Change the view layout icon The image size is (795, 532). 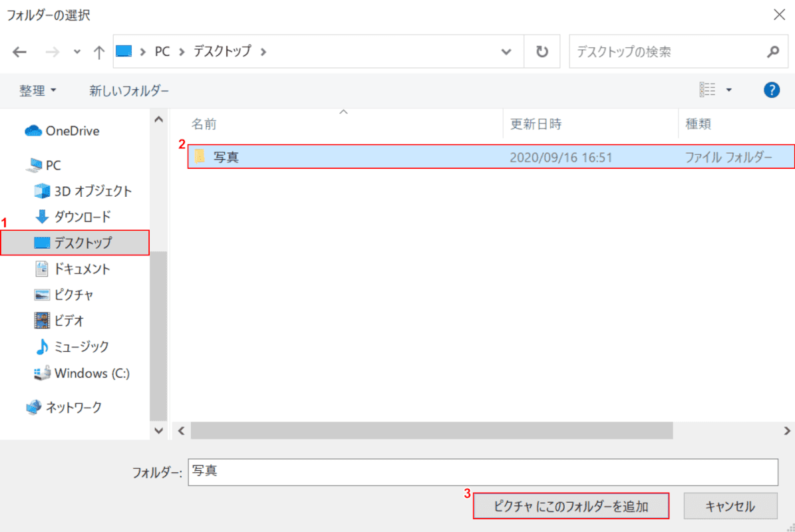(707, 90)
